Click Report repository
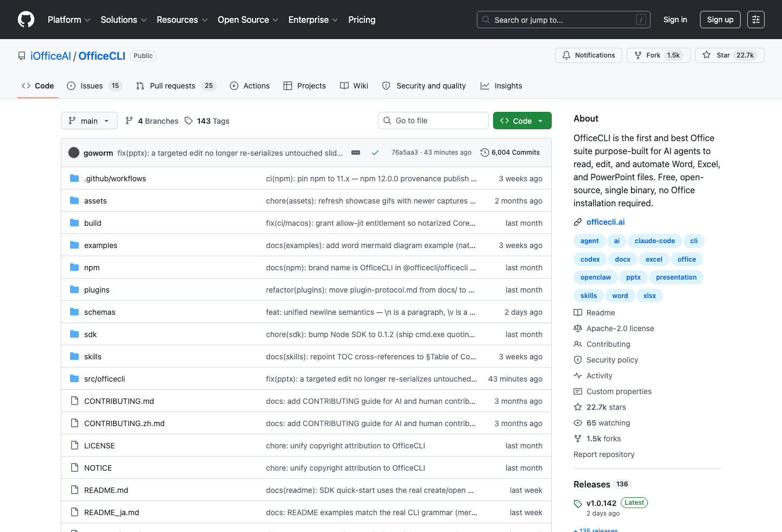Image resolution: width=782 pixels, height=532 pixels. [x=604, y=454]
